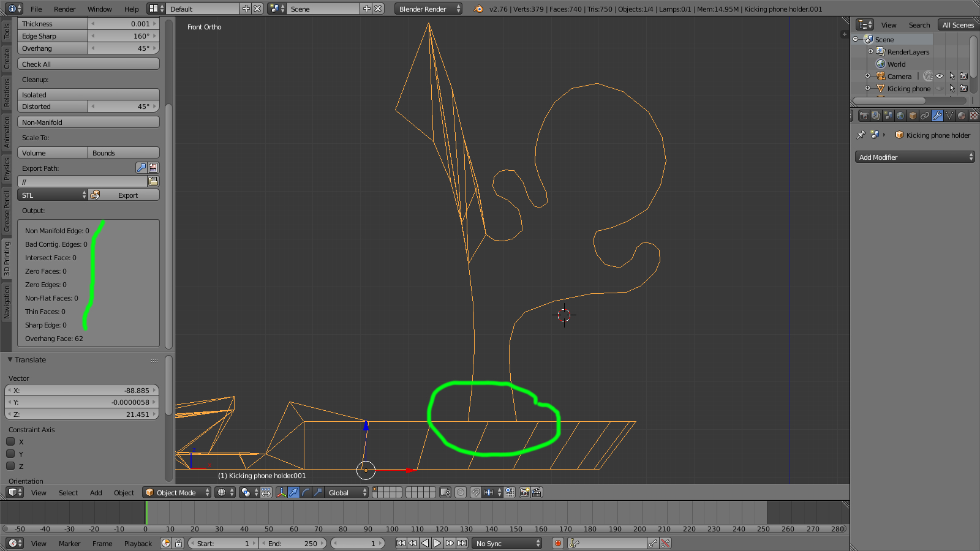The height and width of the screenshot is (551, 980).
Task: Open the Mesh Data properties tab (triangle icon)
Action: [949, 116]
